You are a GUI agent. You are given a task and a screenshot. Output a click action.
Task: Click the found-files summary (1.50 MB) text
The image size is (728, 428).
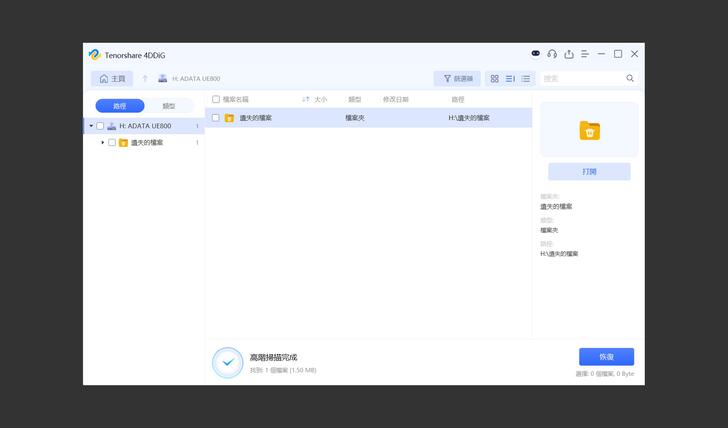[283, 370]
